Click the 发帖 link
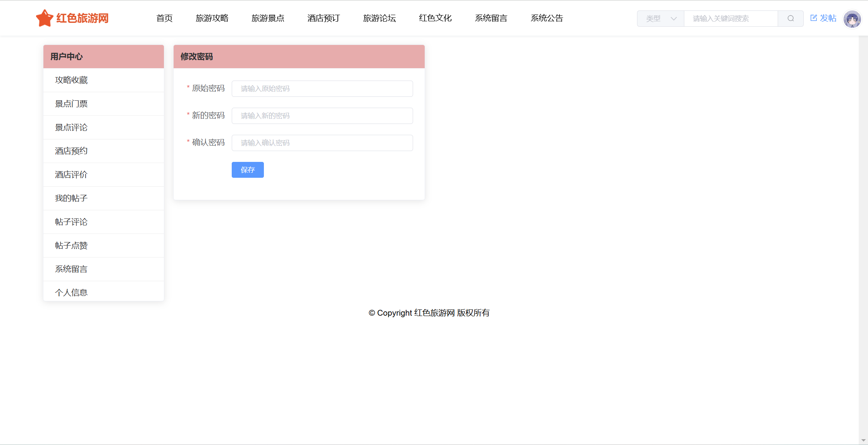This screenshot has width=868, height=445. point(828,18)
